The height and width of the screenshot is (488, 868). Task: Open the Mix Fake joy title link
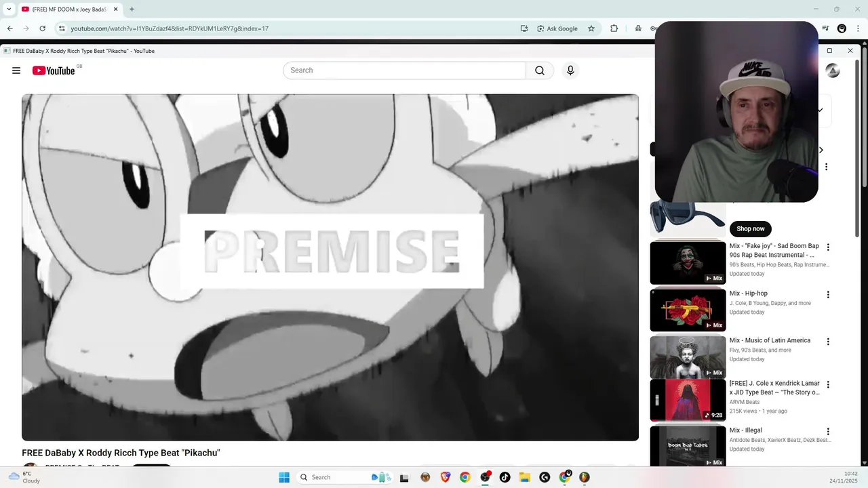click(x=774, y=251)
